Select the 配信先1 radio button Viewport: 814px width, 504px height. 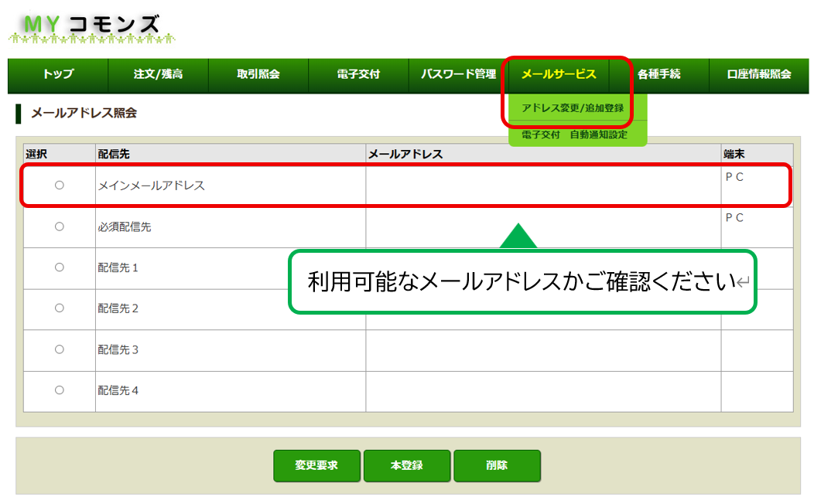[60, 267]
